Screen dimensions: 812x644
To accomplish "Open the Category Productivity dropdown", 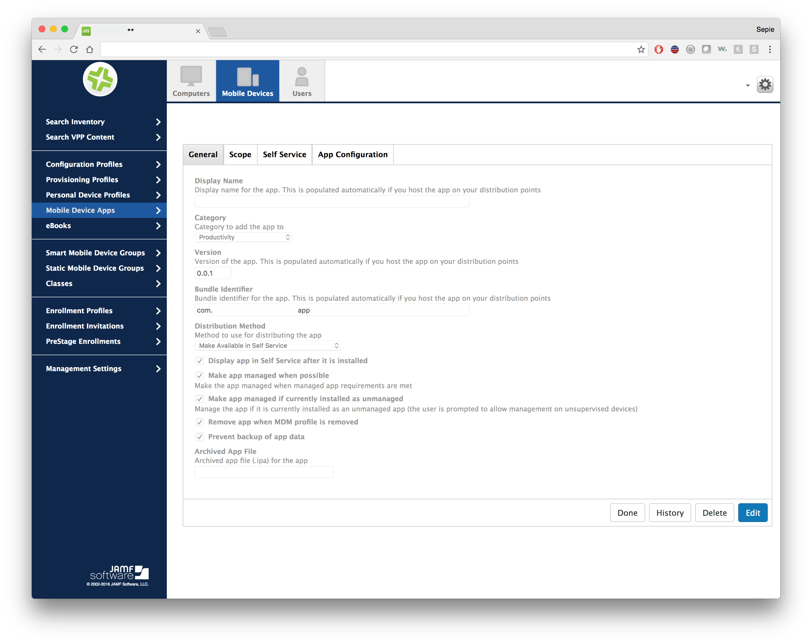I will coord(243,237).
